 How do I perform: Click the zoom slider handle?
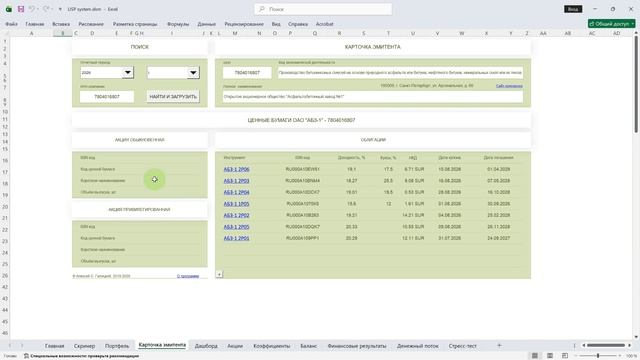(x=598, y=356)
